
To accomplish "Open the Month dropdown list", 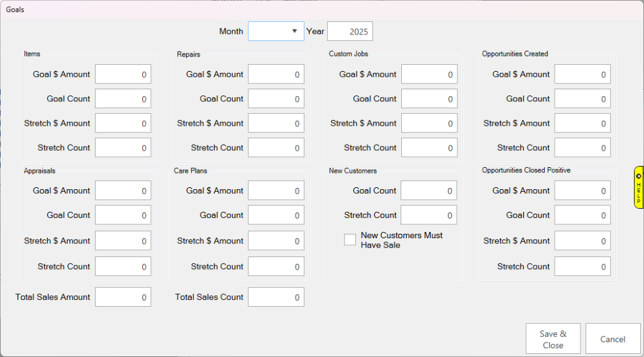I will [x=276, y=31].
